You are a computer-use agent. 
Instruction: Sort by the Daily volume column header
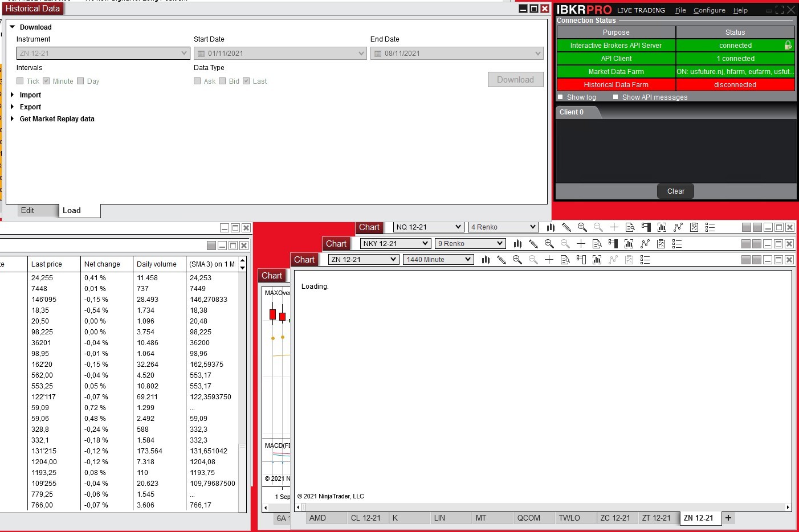(x=159, y=264)
